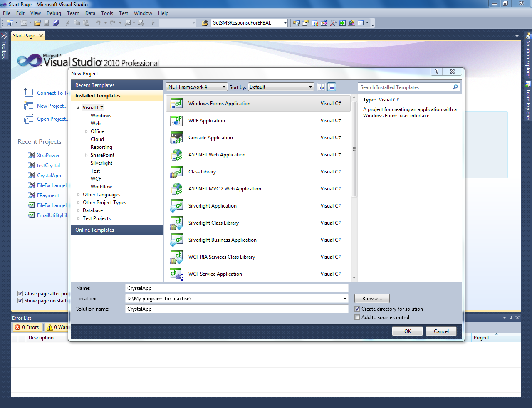Click the Save toolbar icon
The height and width of the screenshot is (408, 532).
point(47,23)
